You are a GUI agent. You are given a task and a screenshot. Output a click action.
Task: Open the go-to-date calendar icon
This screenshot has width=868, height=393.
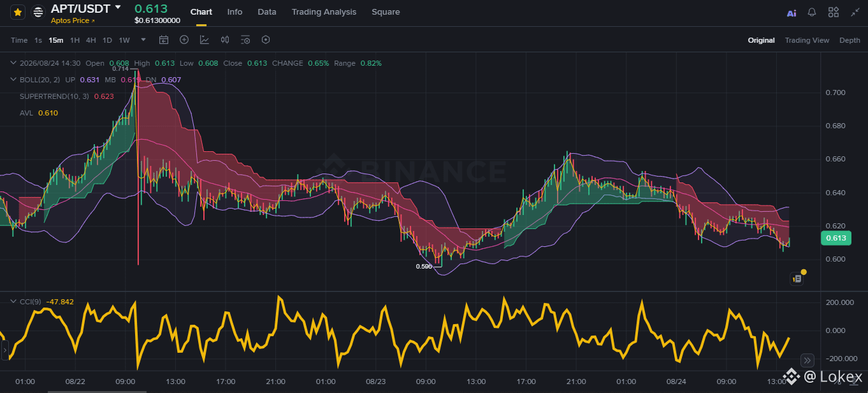click(164, 40)
